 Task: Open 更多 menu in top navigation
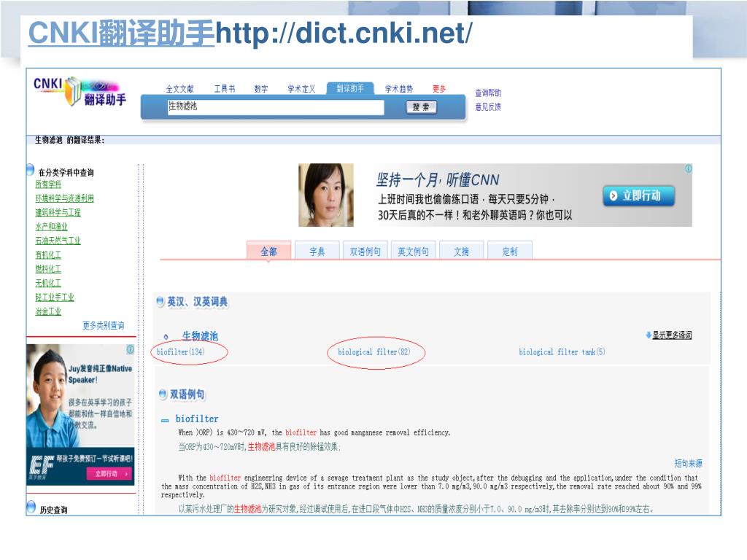pyautogui.click(x=439, y=88)
